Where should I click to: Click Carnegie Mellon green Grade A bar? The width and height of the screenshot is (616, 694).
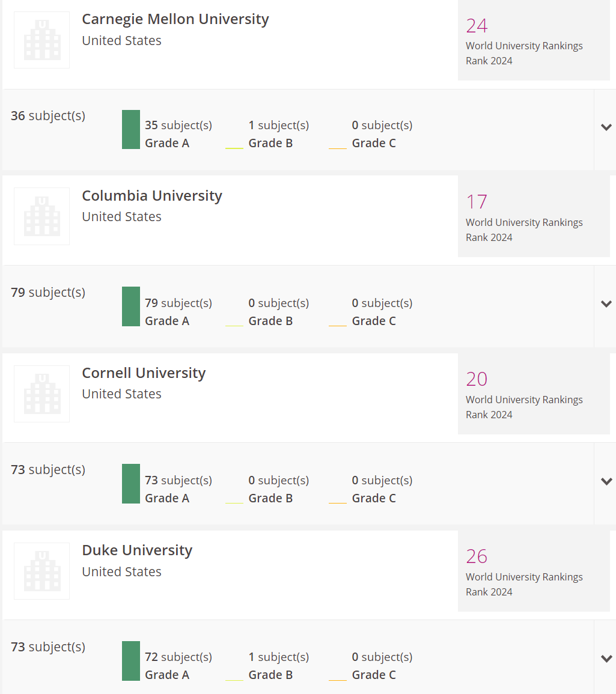131,129
